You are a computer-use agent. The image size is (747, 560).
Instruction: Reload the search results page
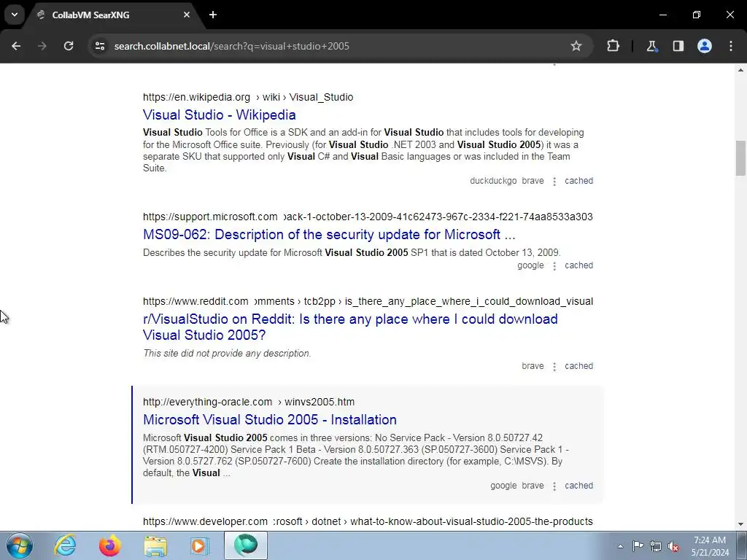coord(69,46)
